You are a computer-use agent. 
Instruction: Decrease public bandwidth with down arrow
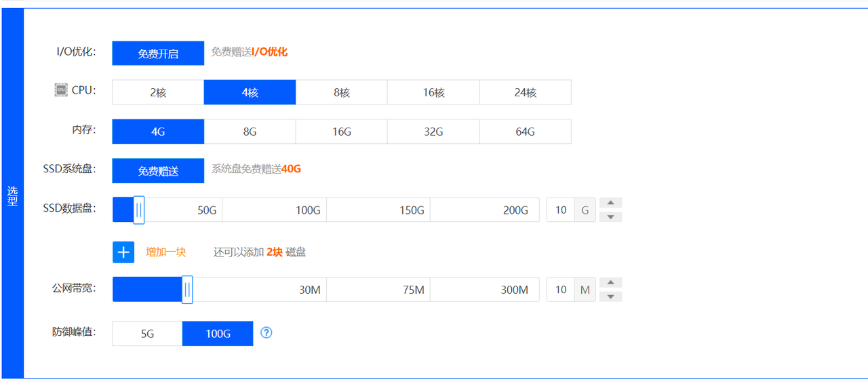click(611, 297)
